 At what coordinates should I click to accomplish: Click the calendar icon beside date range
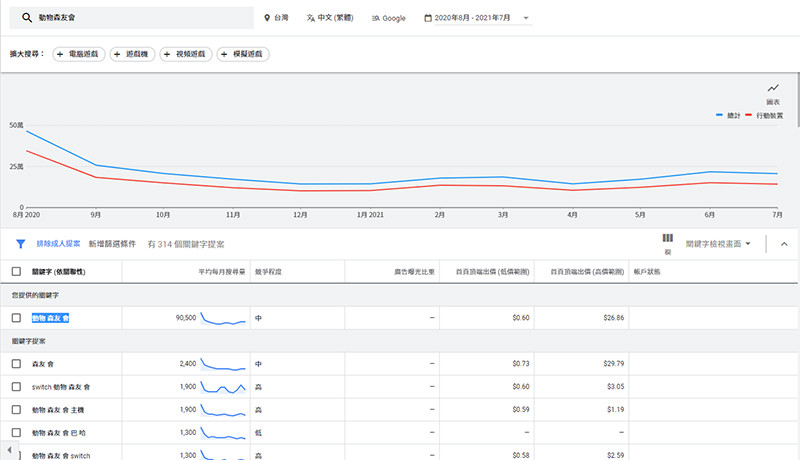[428, 18]
